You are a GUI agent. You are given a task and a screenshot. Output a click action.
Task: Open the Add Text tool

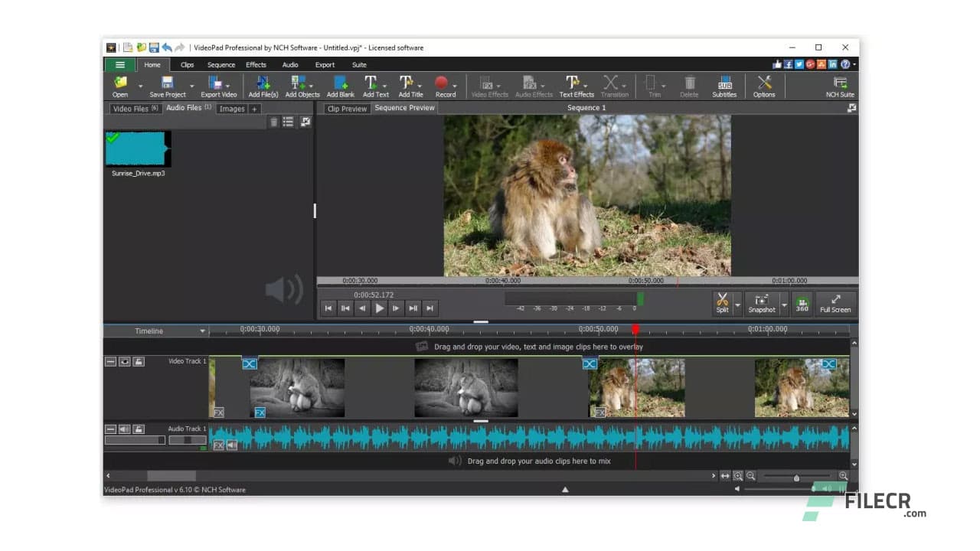(375, 84)
